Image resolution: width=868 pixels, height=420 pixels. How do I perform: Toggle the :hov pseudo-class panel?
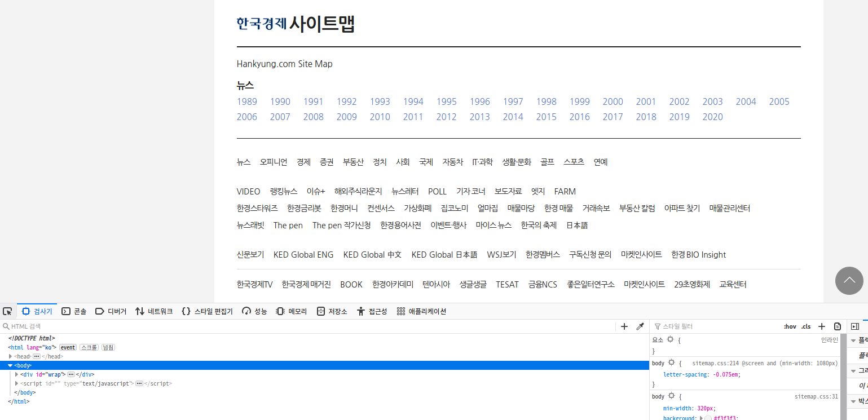point(790,326)
